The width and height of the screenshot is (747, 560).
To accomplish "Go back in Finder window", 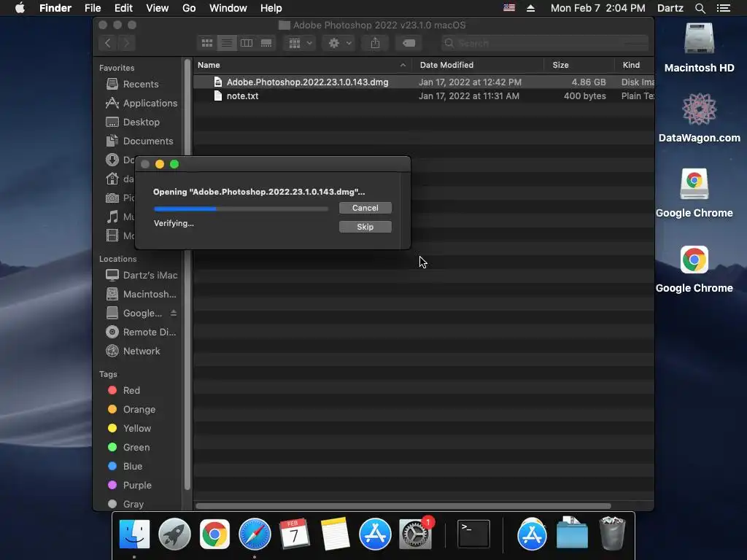I will [x=108, y=43].
